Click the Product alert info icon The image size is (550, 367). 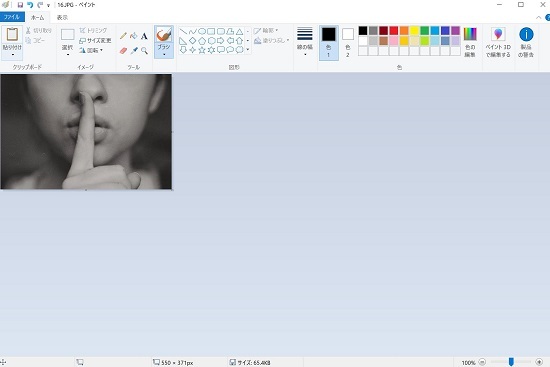(526, 34)
